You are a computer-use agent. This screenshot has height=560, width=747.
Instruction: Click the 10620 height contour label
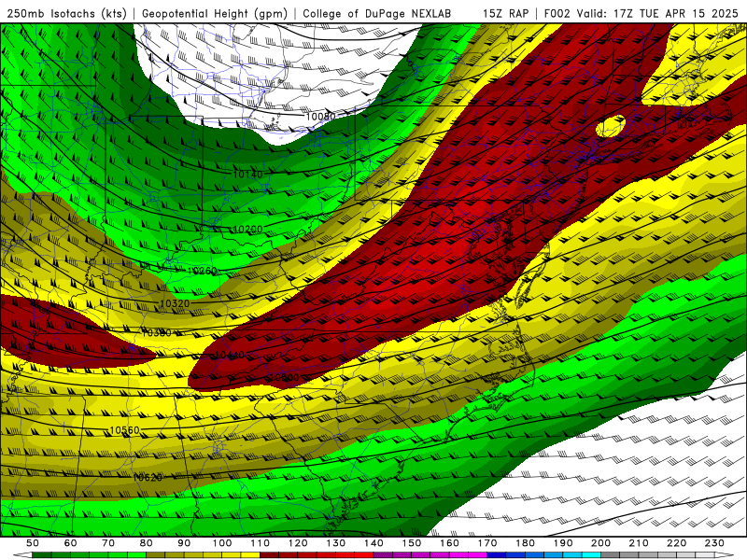148,477
